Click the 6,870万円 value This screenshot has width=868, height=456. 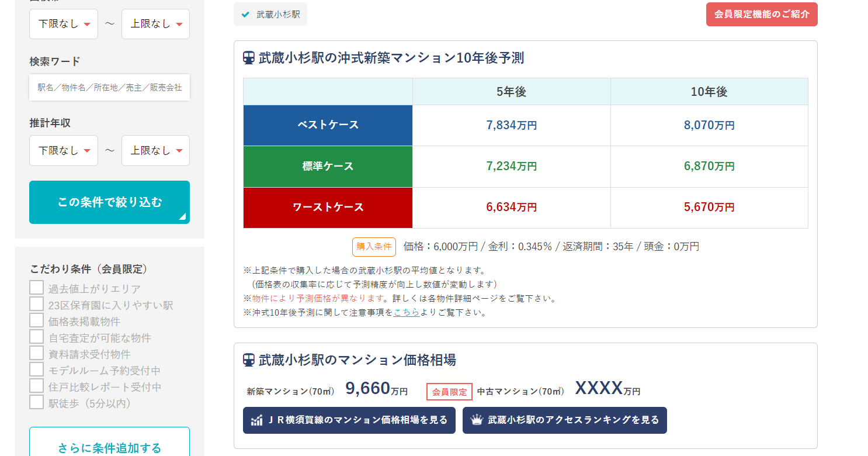709,166
